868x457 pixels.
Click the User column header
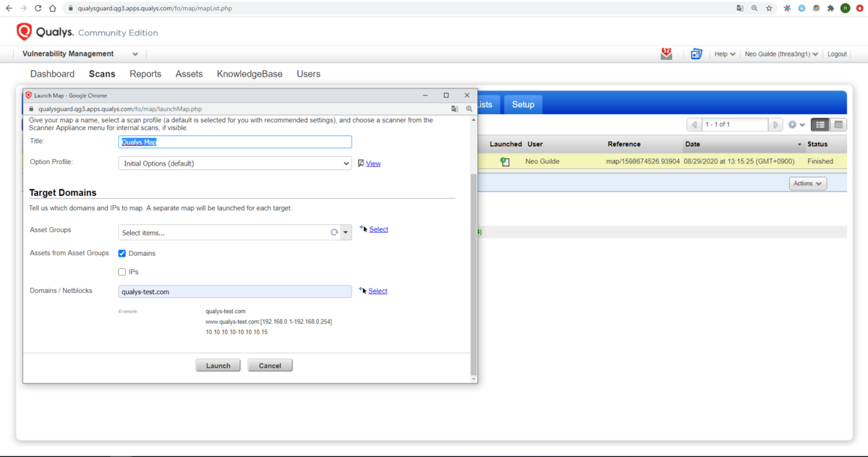point(535,144)
